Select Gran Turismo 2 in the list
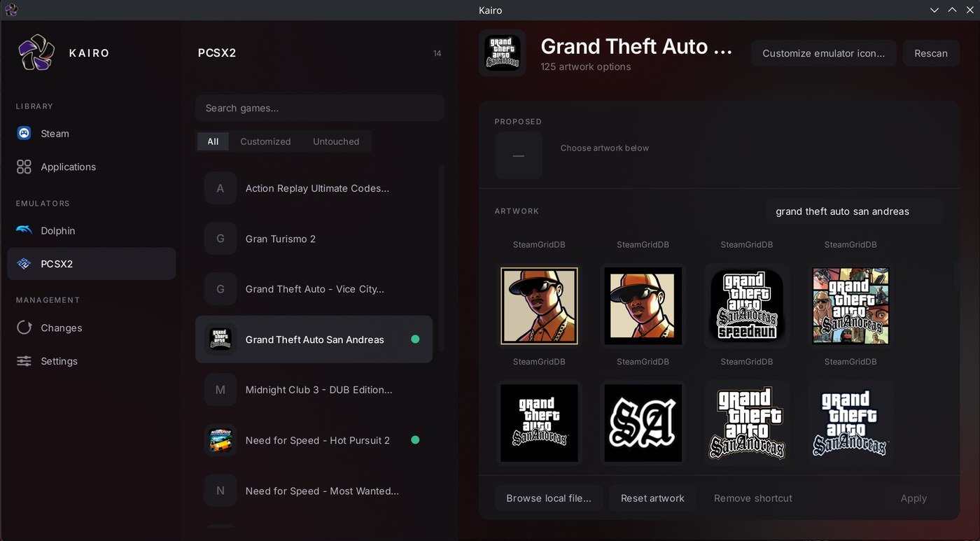 [314, 239]
